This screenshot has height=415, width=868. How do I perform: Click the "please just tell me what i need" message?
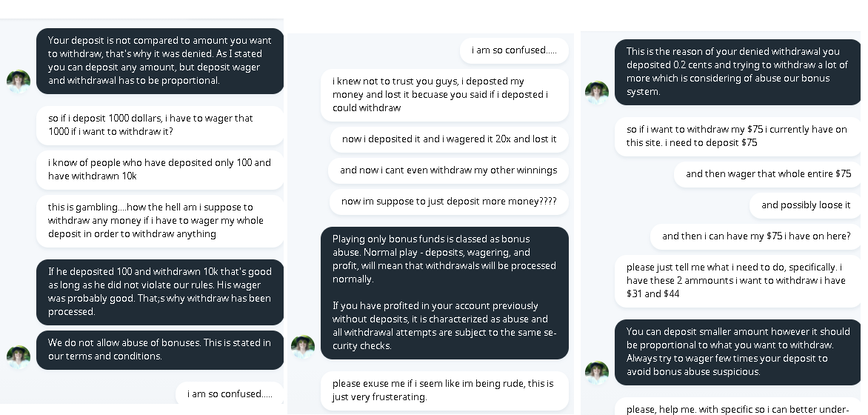coord(738,281)
